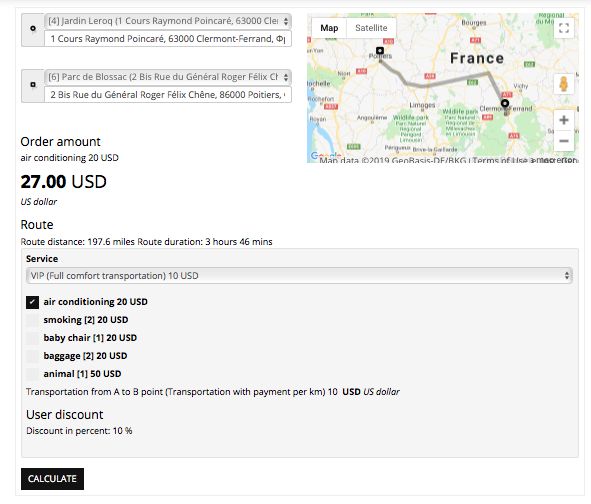Click the 1 Cours Raymond Poincaré address field
The height and width of the screenshot is (504, 591).
click(x=168, y=39)
